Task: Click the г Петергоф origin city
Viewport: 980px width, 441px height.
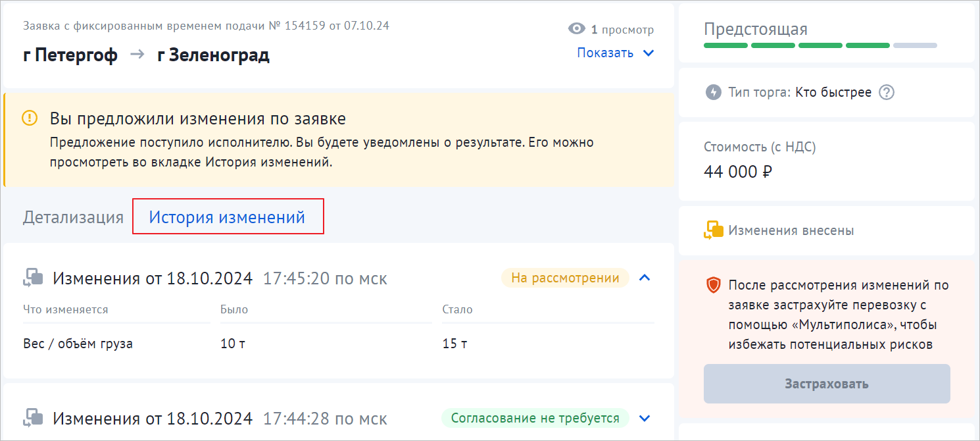Action: coord(70,55)
